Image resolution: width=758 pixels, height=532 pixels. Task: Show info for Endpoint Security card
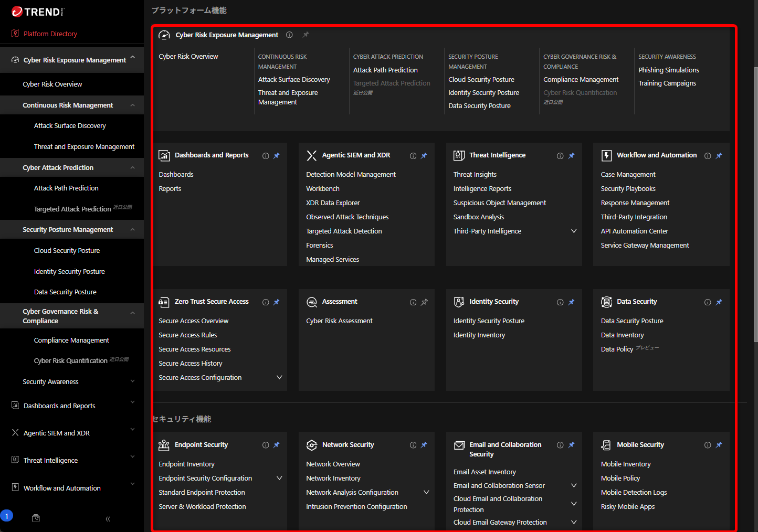point(266,445)
